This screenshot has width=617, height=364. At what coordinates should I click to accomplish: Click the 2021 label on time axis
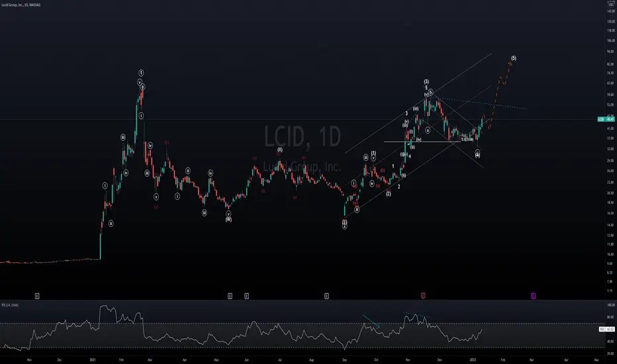coord(93,359)
